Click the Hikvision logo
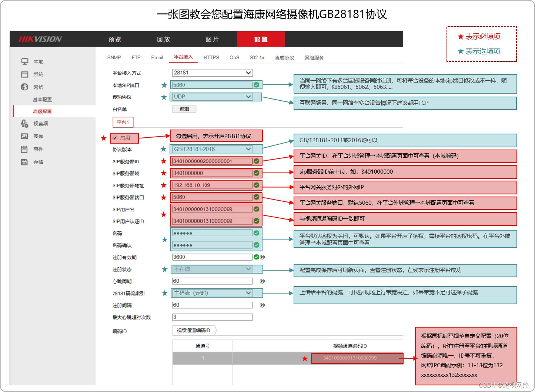 click(40, 39)
